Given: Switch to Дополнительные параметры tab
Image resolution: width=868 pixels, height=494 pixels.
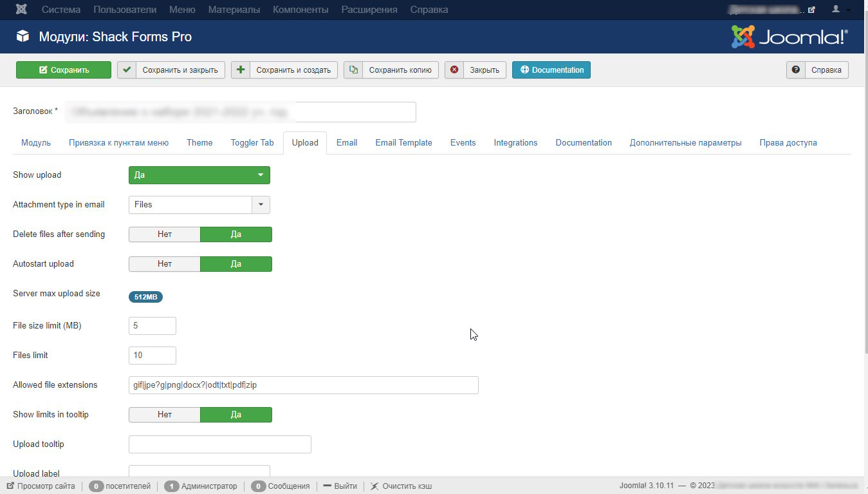Looking at the screenshot, I should click(686, 143).
